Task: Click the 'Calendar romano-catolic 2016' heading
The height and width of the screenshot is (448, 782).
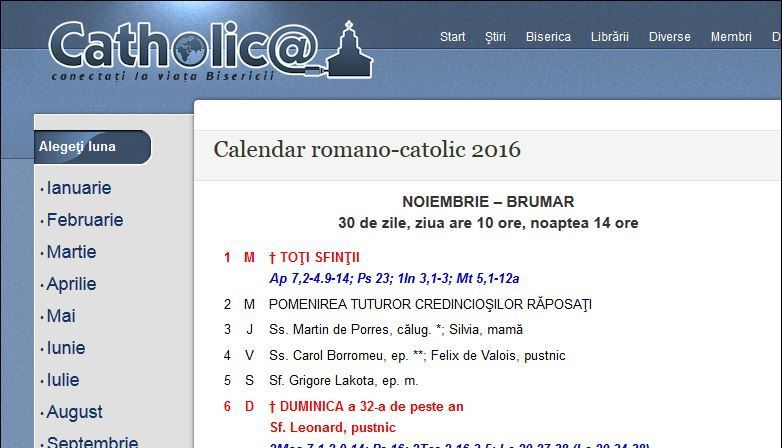Action: point(367,150)
